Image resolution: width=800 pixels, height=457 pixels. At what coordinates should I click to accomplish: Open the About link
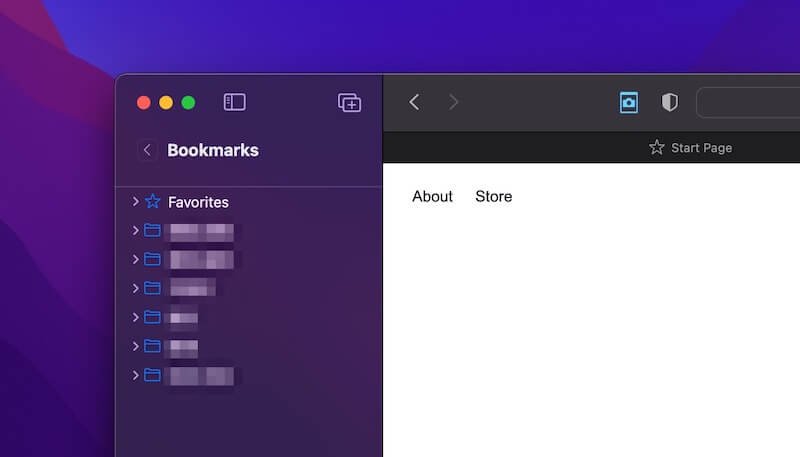[x=432, y=196]
